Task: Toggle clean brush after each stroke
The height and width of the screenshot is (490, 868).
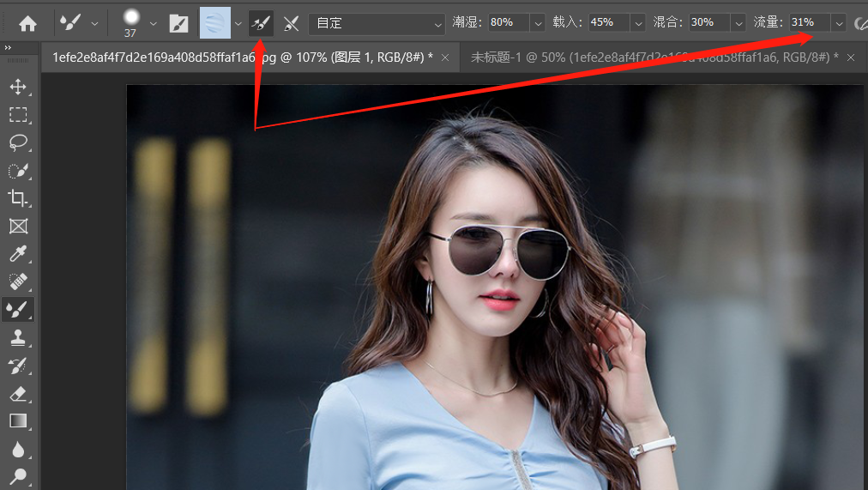Action: [292, 23]
